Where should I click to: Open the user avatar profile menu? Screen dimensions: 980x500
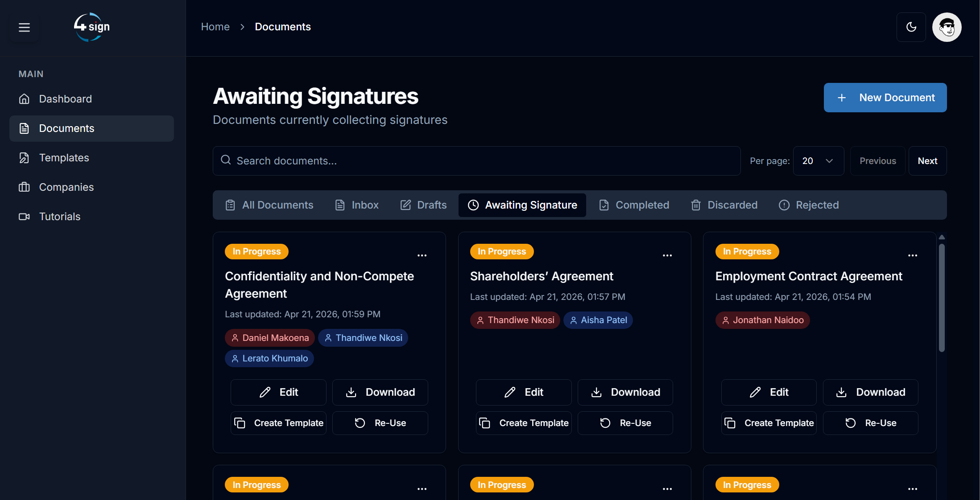[x=947, y=27]
